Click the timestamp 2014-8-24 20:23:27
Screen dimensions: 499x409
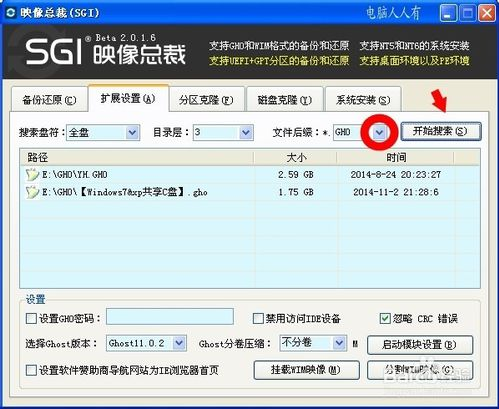click(396, 174)
